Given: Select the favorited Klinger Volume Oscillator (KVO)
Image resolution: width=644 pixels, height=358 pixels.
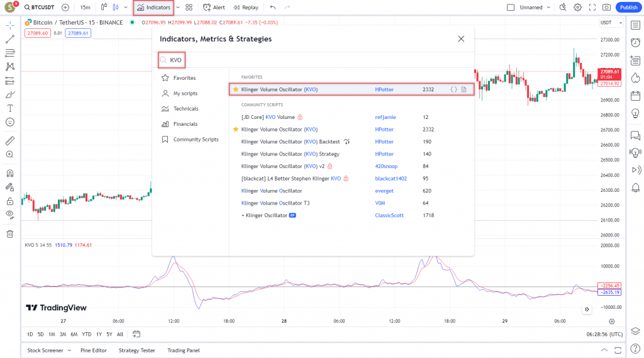Looking at the screenshot, I should click(352, 89).
